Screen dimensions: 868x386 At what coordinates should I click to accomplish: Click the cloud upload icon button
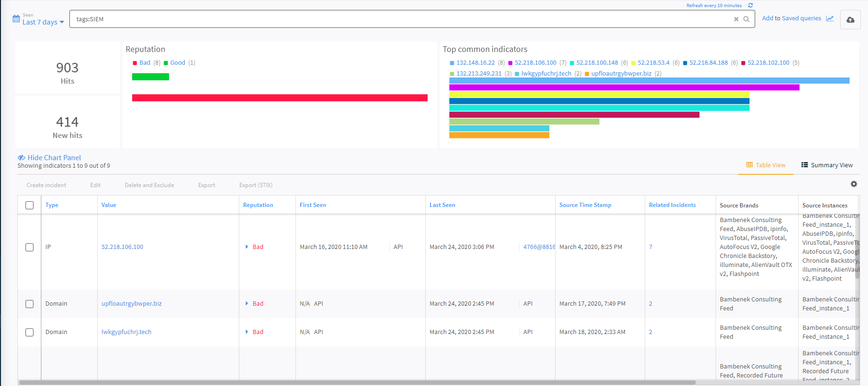(x=850, y=20)
